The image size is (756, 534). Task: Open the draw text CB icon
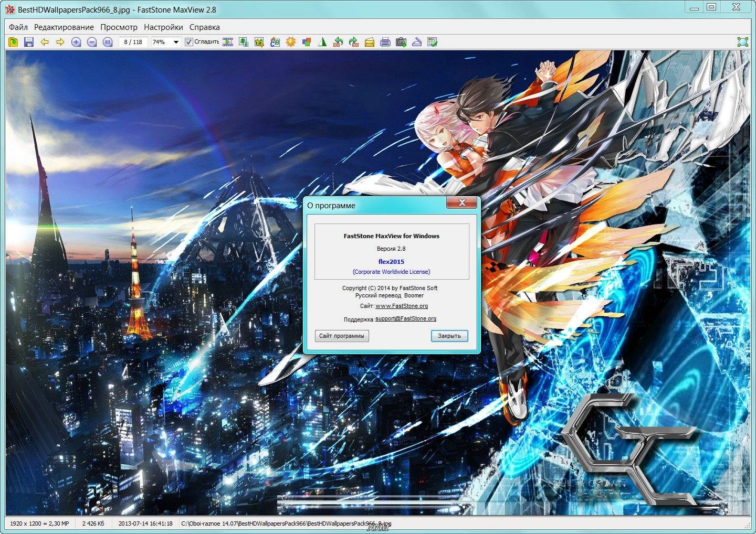[x=275, y=42]
